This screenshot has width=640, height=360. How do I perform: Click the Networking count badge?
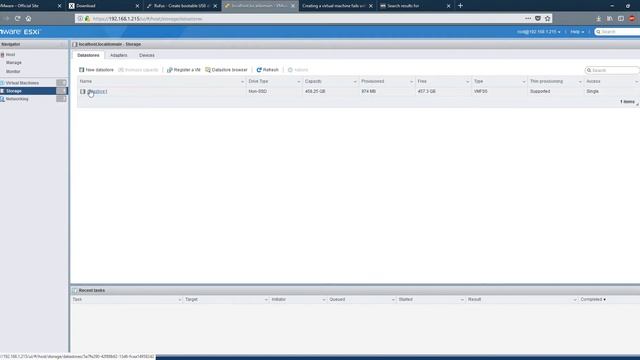(x=61, y=99)
